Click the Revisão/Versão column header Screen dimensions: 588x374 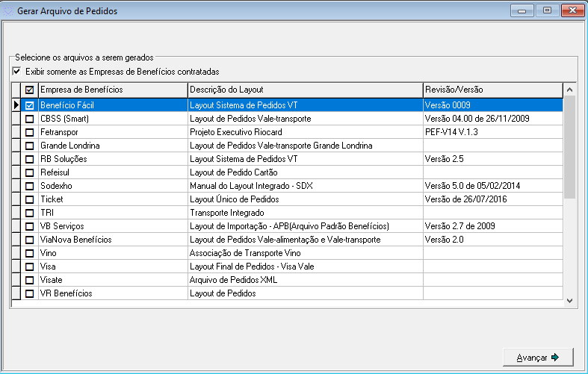click(x=492, y=90)
